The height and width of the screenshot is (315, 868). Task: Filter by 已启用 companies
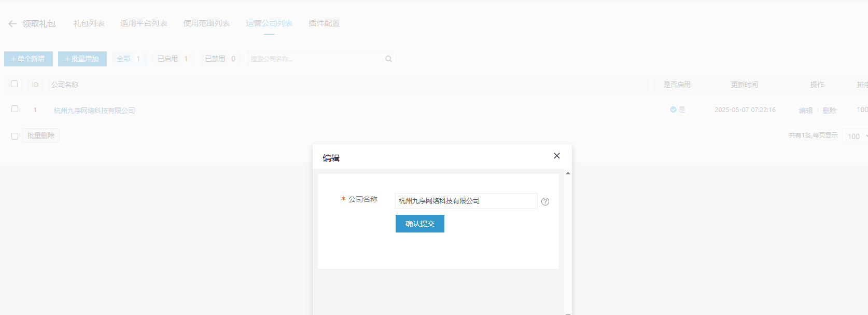[173, 59]
